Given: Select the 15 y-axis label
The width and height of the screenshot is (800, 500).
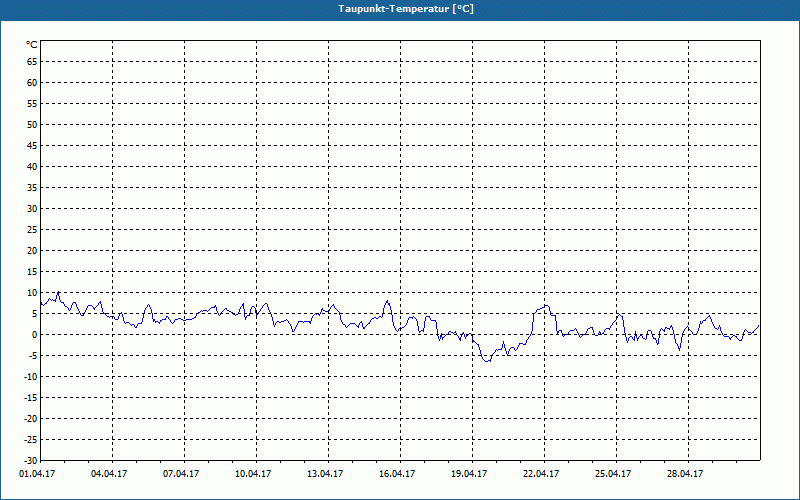Looking at the screenshot, I should (32, 271).
